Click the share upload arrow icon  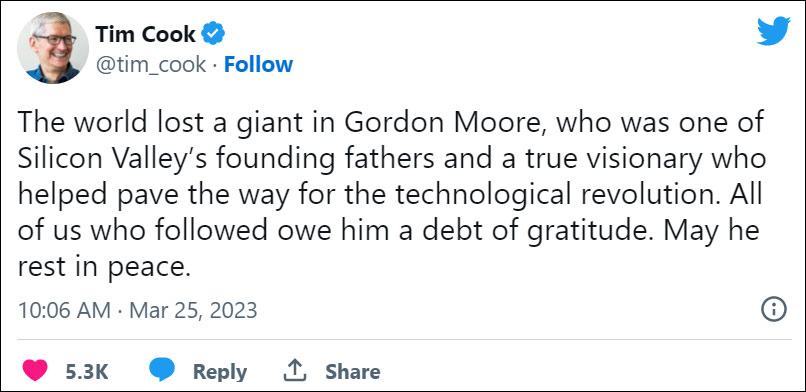click(x=295, y=370)
